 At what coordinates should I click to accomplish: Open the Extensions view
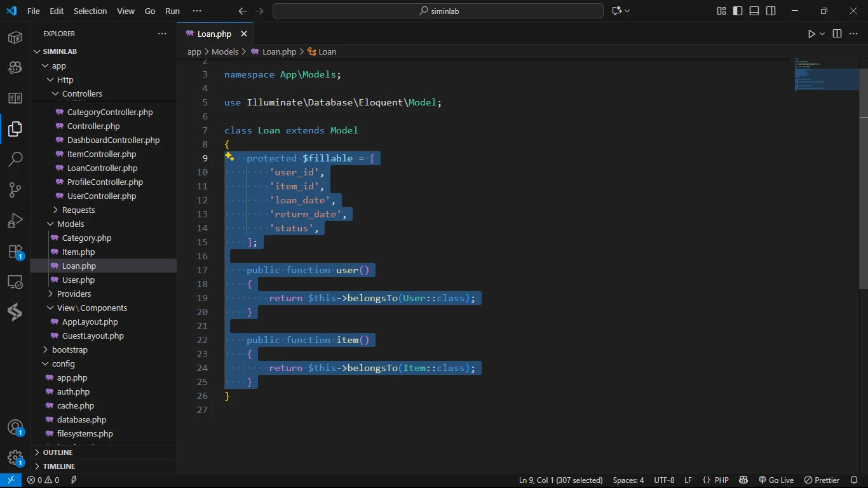click(15, 251)
